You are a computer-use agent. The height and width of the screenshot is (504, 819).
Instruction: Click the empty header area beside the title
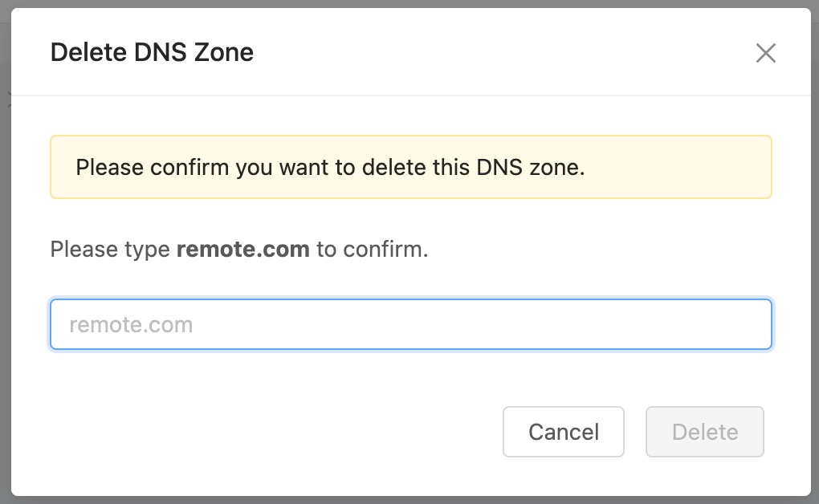(x=498, y=53)
